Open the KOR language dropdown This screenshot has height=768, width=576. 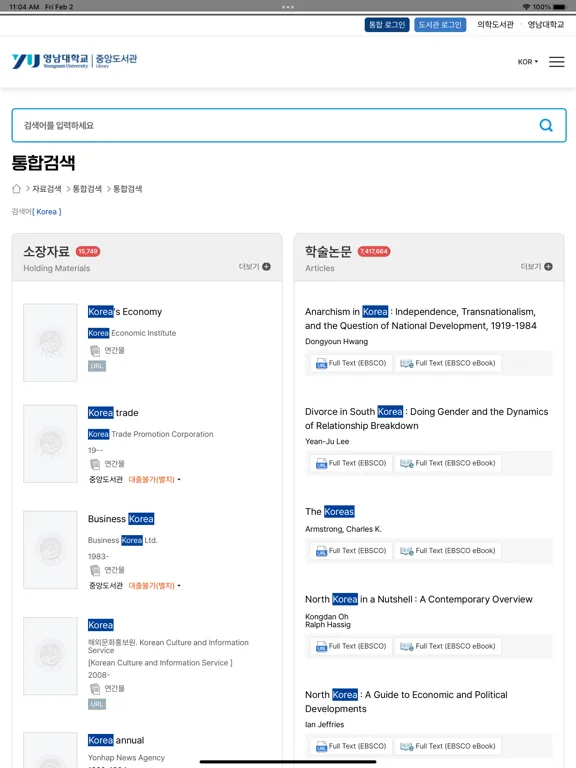click(x=528, y=62)
